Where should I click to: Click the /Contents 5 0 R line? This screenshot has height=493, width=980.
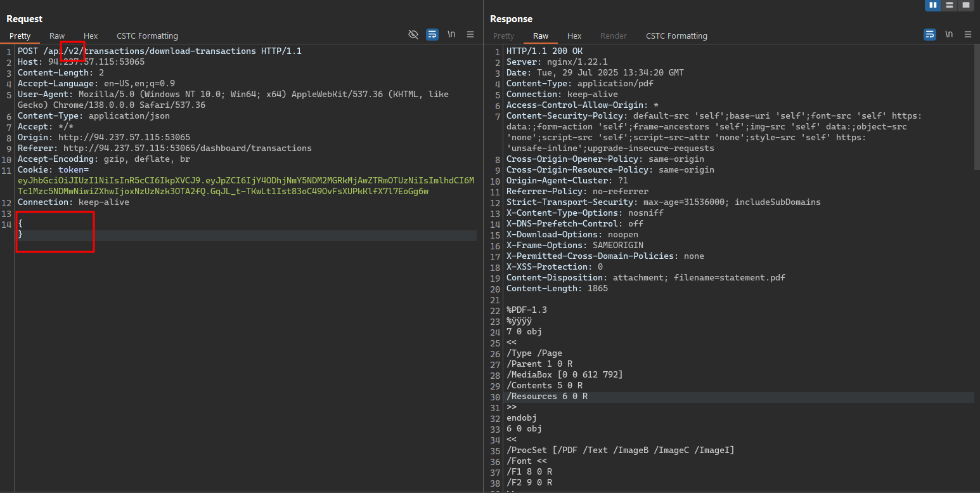point(545,385)
